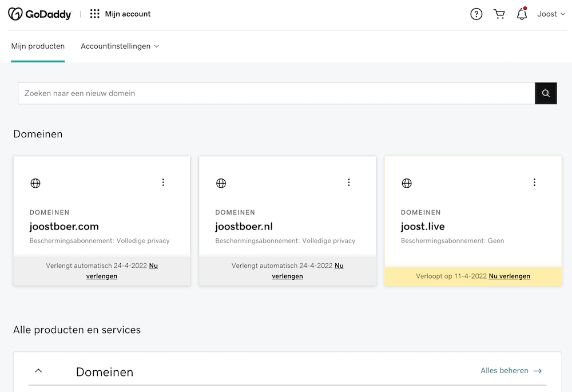Open the joostboer.com domain
Screen dimensions: 572x392
[64, 226]
